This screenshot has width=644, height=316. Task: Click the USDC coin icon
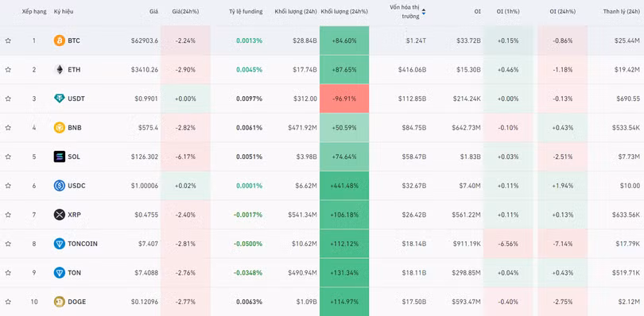click(60, 186)
